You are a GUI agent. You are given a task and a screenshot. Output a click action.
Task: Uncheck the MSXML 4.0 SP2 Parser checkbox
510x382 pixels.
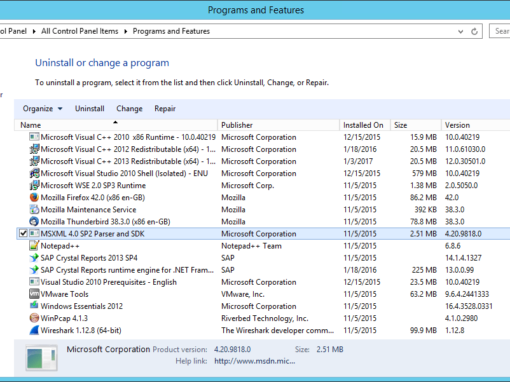[x=23, y=233]
